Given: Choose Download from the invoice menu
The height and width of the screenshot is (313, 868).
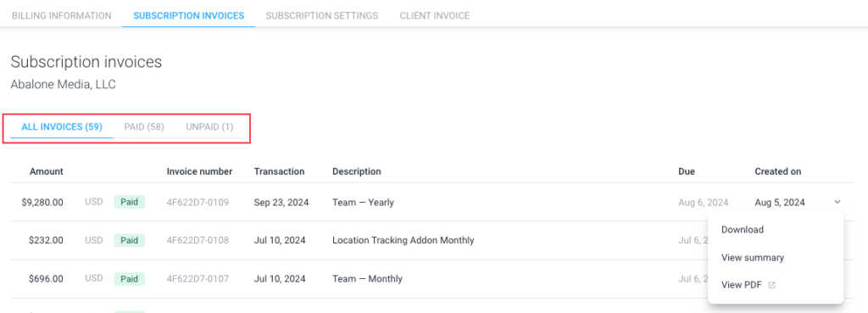Looking at the screenshot, I should coord(743,230).
